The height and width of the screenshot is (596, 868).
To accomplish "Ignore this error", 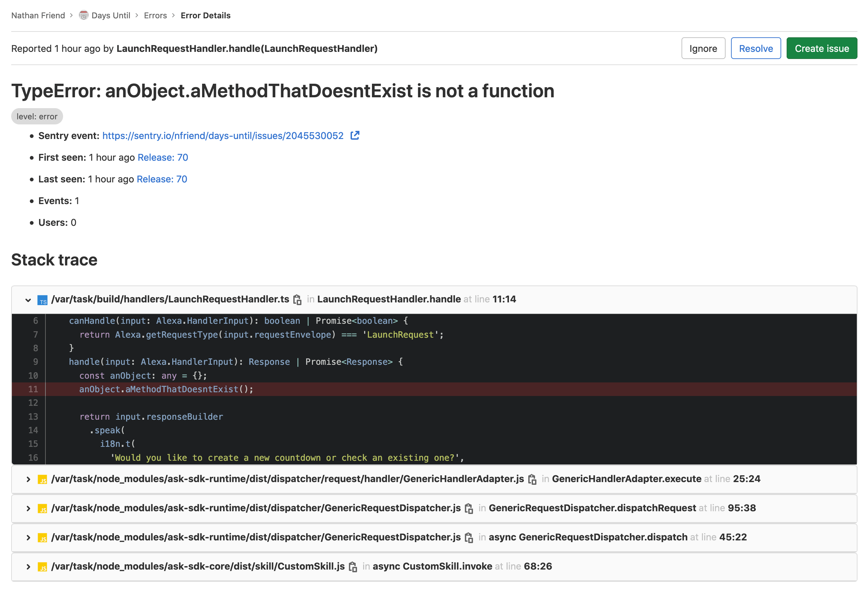I will pos(703,48).
